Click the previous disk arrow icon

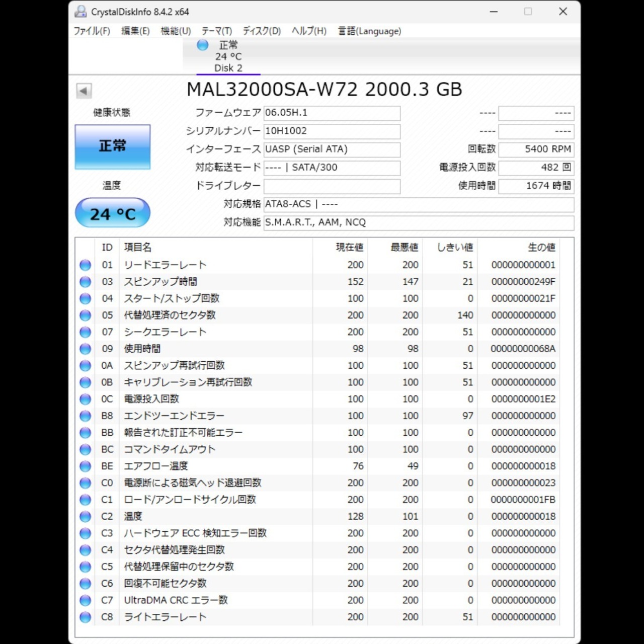pyautogui.click(x=84, y=91)
